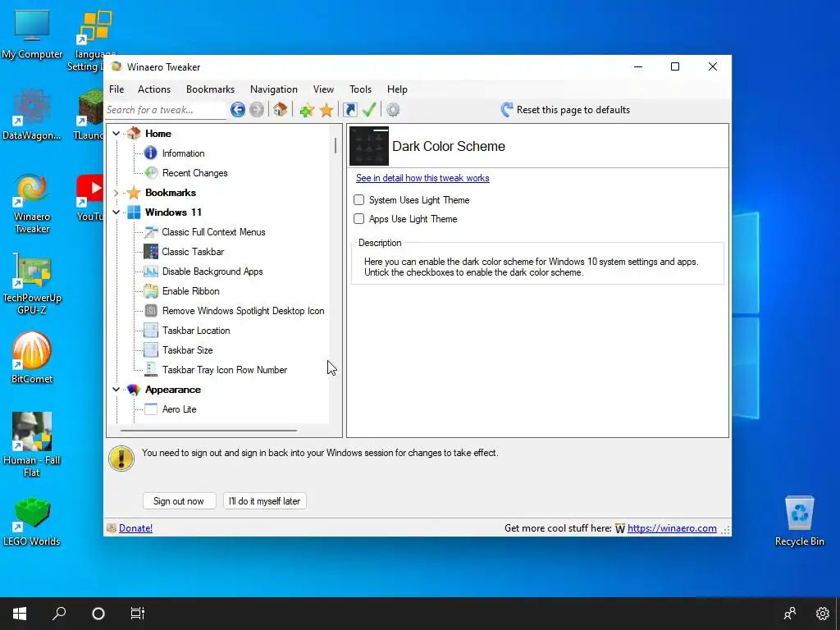
Task: Click the green checkmark toolbar icon
Action: tap(369, 110)
